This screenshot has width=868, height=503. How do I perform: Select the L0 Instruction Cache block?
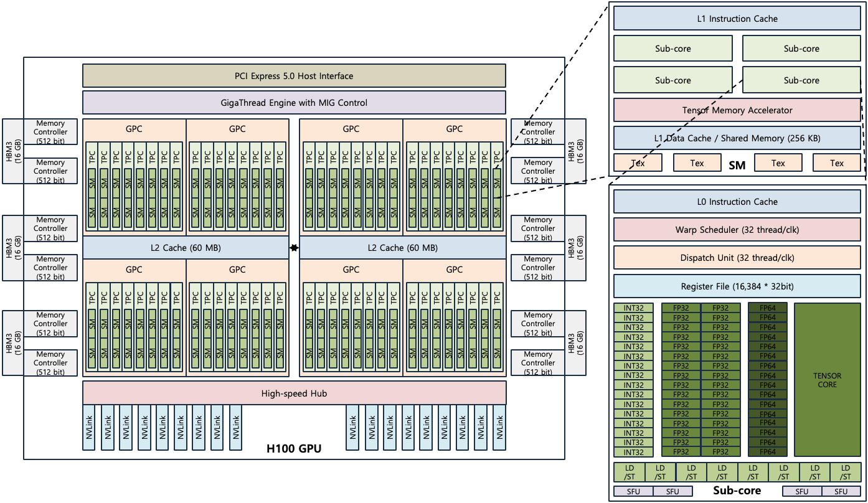(737, 201)
